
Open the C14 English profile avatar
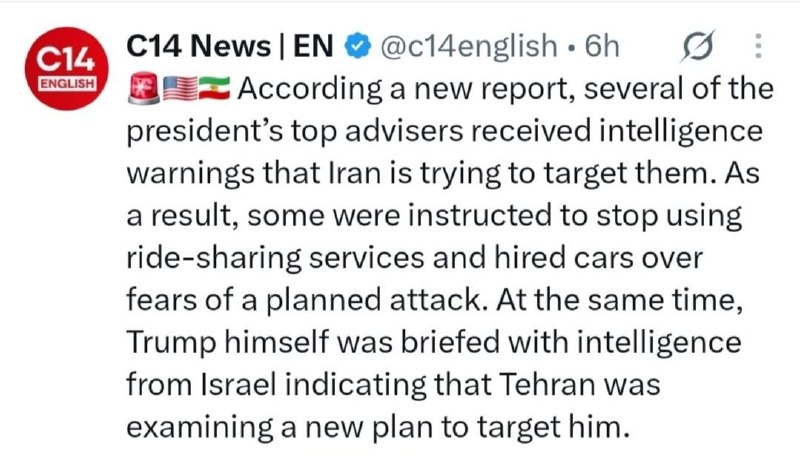click(66, 68)
